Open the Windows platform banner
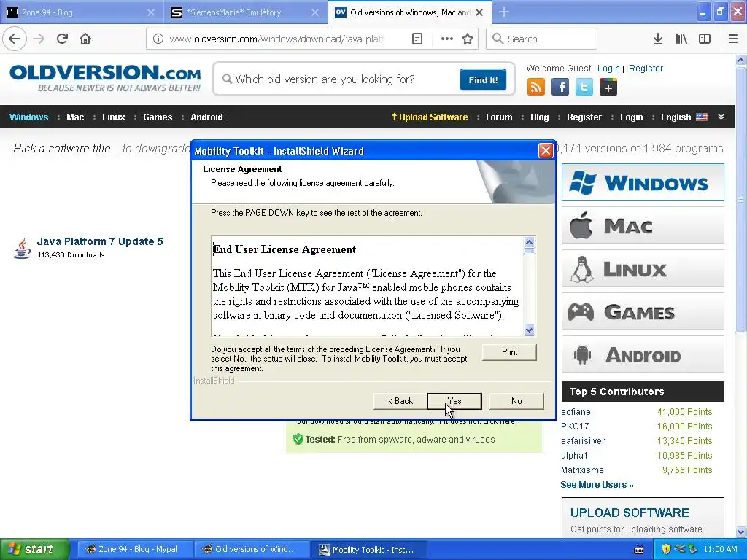The image size is (747, 560). pyautogui.click(x=643, y=182)
